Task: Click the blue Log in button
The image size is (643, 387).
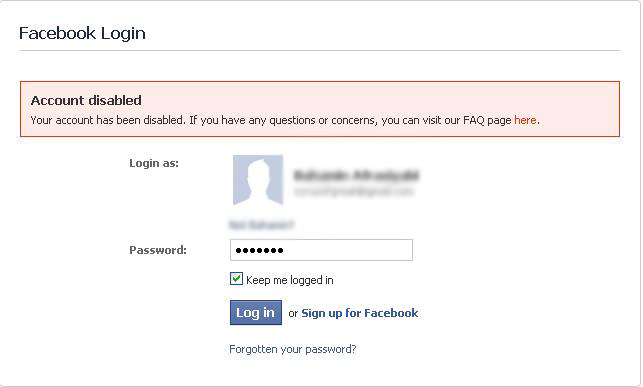Action: coord(255,312)
